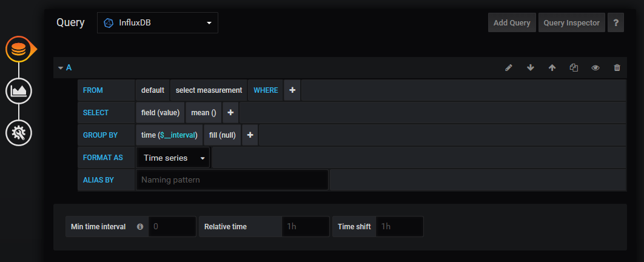This screenshot has height=262, width=644.
Task: Open the Queries tab database icon
Action: [19, 49]
